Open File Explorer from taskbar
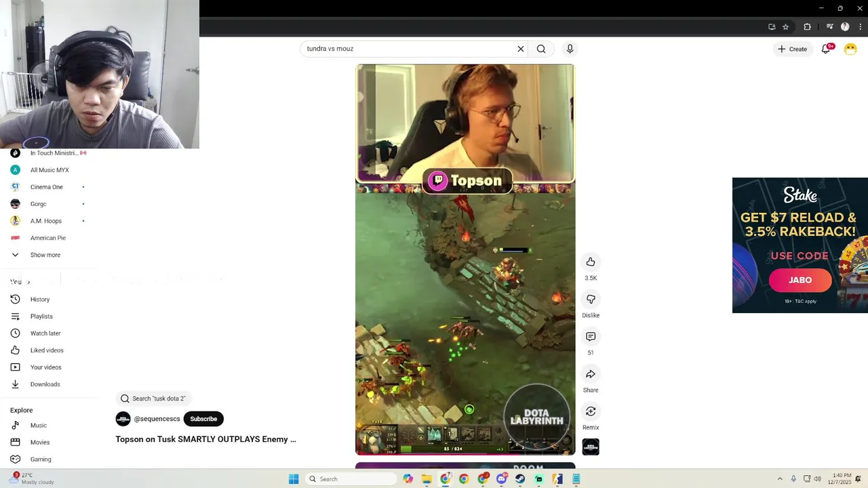This screenshot has height=488, width=868. tap(427, 479)
